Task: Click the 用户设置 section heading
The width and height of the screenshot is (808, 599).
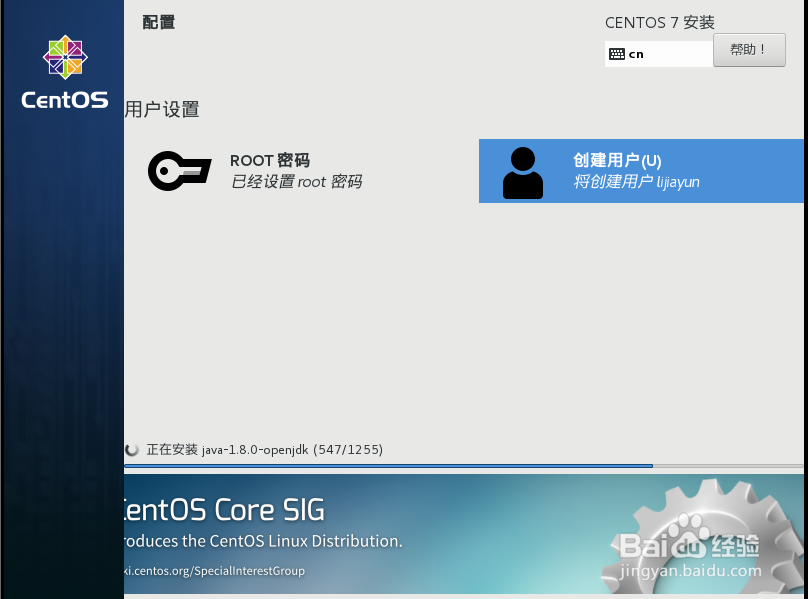Action: (x=162, y=110)
